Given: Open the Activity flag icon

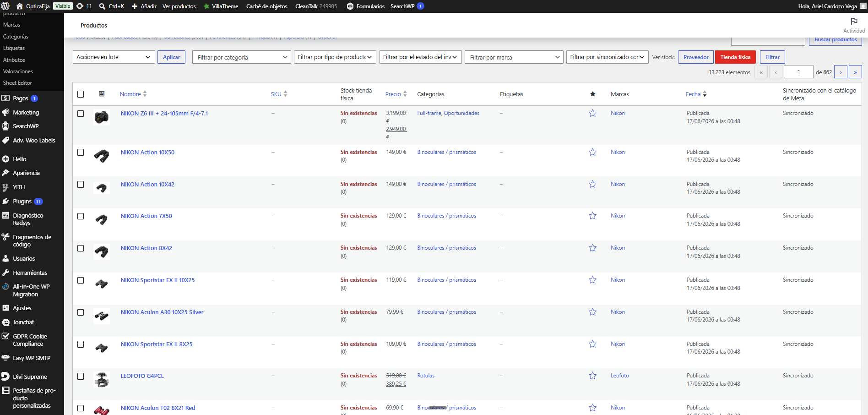Looking at the screenshot, I should (x=854, y=21).
